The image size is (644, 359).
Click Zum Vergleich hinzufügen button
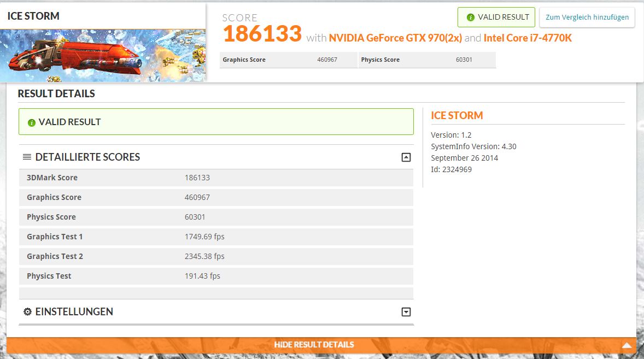coord(587,17)
